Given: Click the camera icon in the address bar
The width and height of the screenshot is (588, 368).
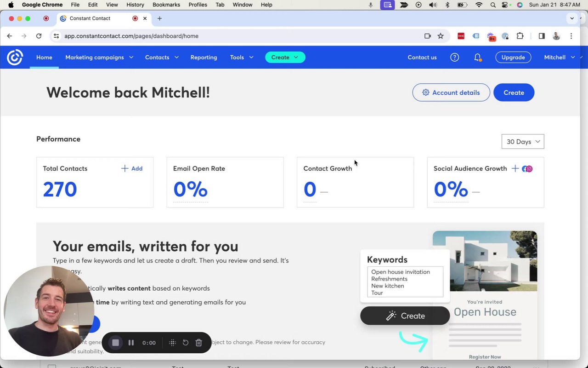Looking at the screenshot, I should (x=428, y=36).
